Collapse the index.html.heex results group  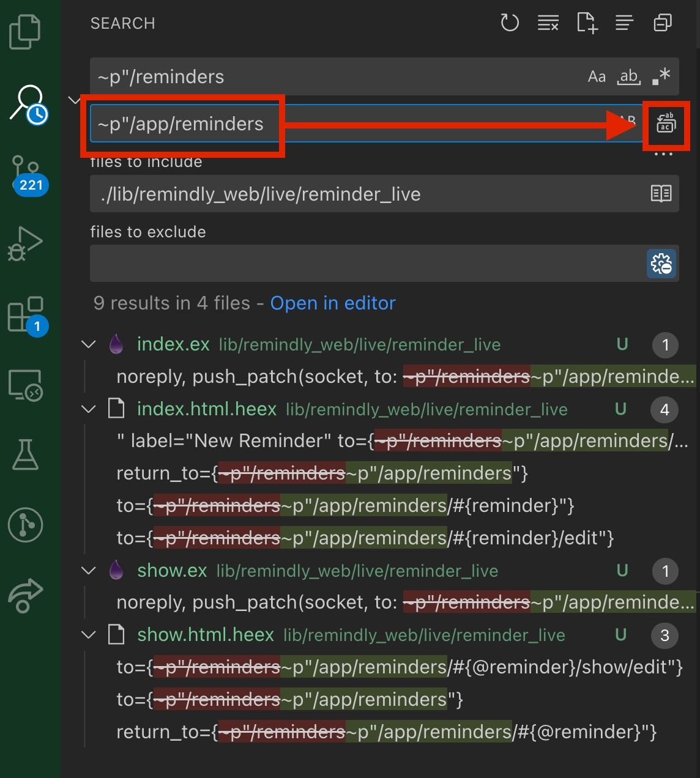(89, 409)
